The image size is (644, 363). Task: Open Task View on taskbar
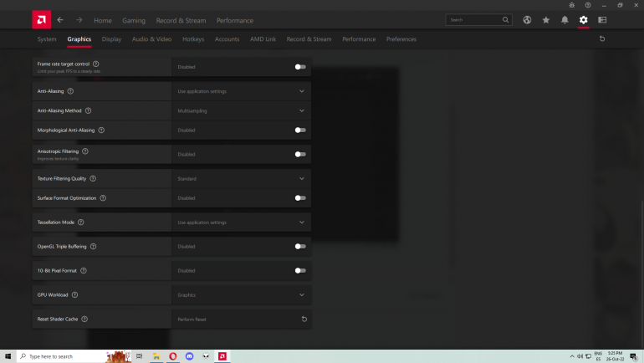139,356
